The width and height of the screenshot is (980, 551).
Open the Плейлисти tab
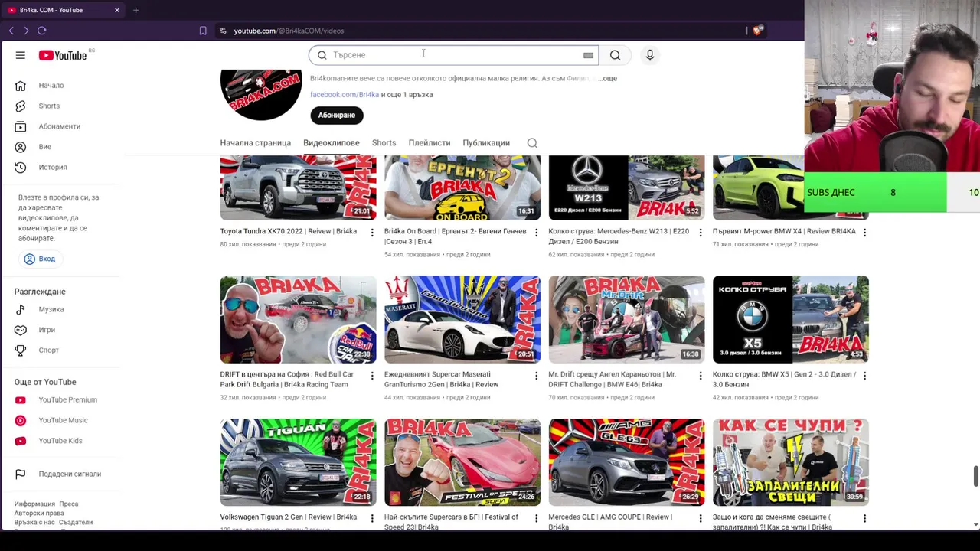430,143
